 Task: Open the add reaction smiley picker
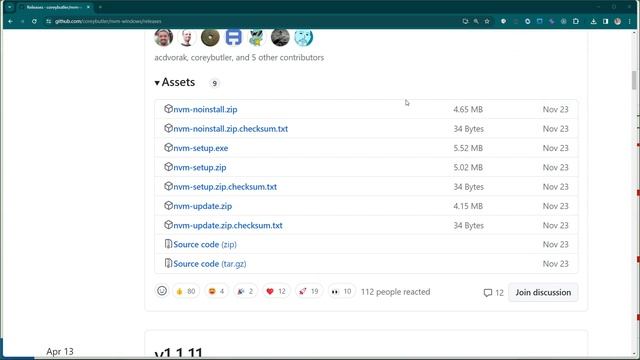(162, 291)
